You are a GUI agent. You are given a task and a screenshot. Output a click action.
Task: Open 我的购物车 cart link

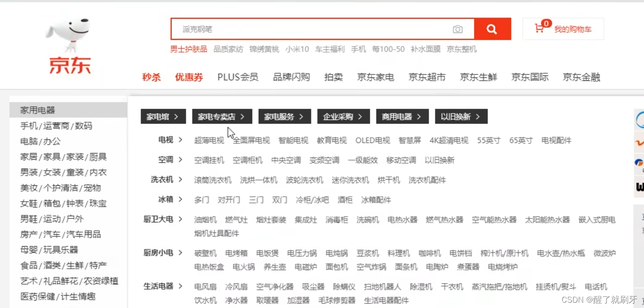click(573, 30)
